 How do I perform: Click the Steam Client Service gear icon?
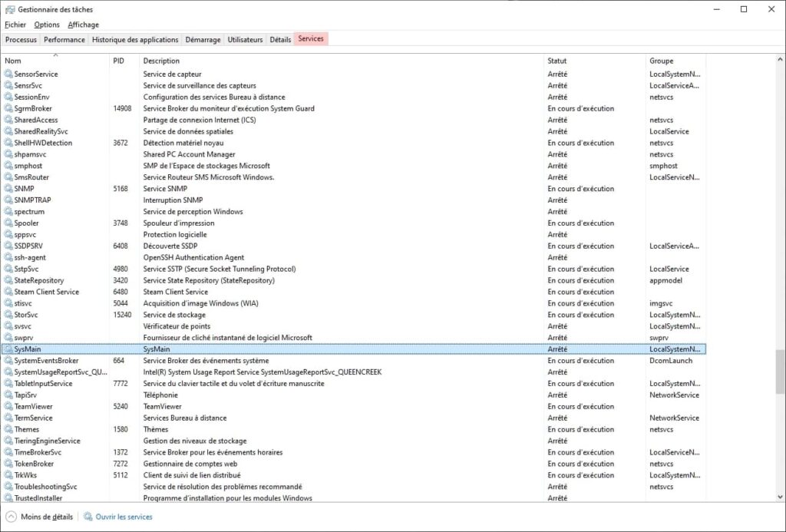click(8, 292)
